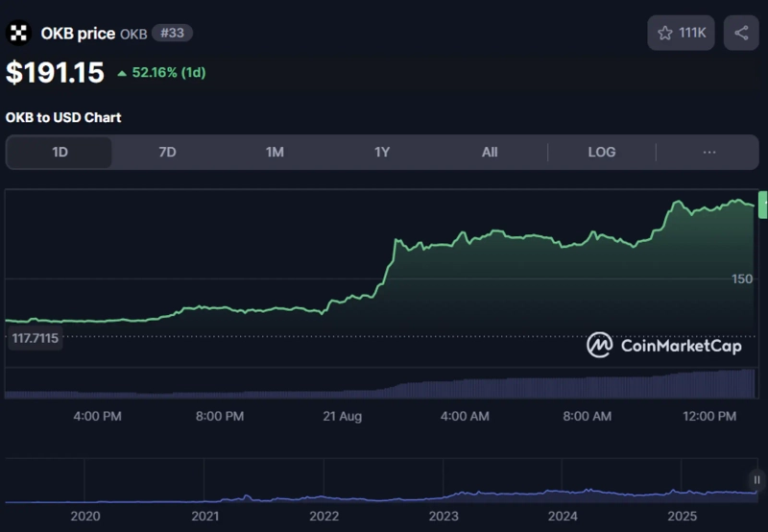Click 2023 in the bottom timeline navigator
768x532 pixels.
tap(444, 516)
